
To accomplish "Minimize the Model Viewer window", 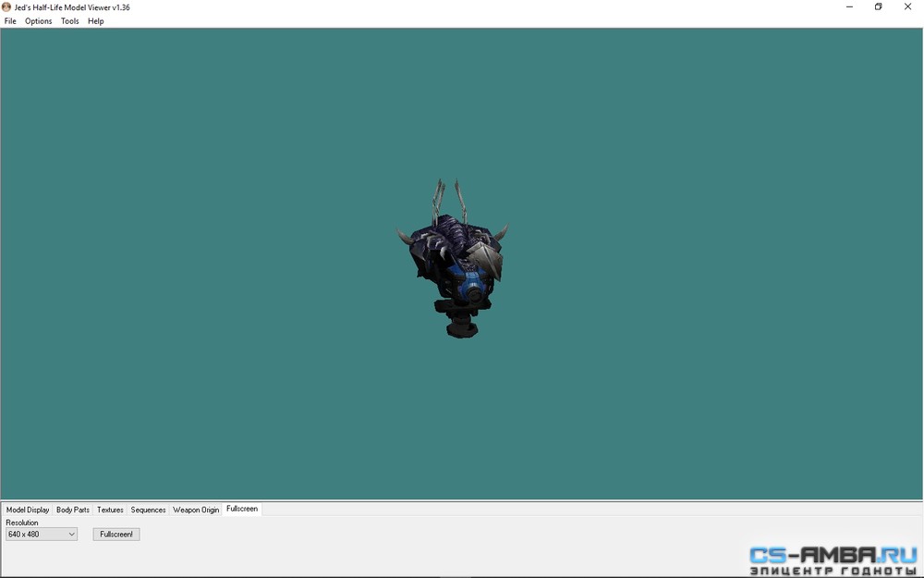I will click(850, 7).
